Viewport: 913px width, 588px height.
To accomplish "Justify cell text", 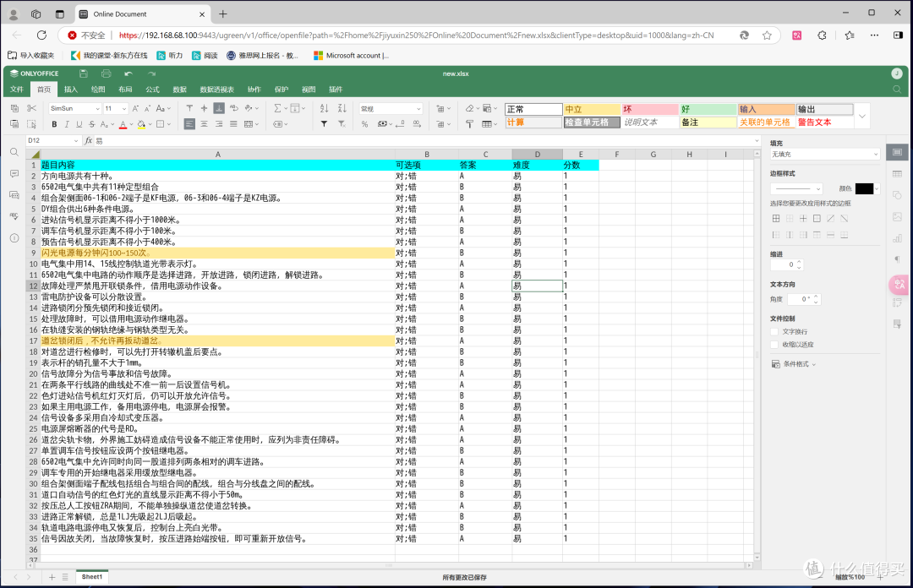I will (233, 124).
